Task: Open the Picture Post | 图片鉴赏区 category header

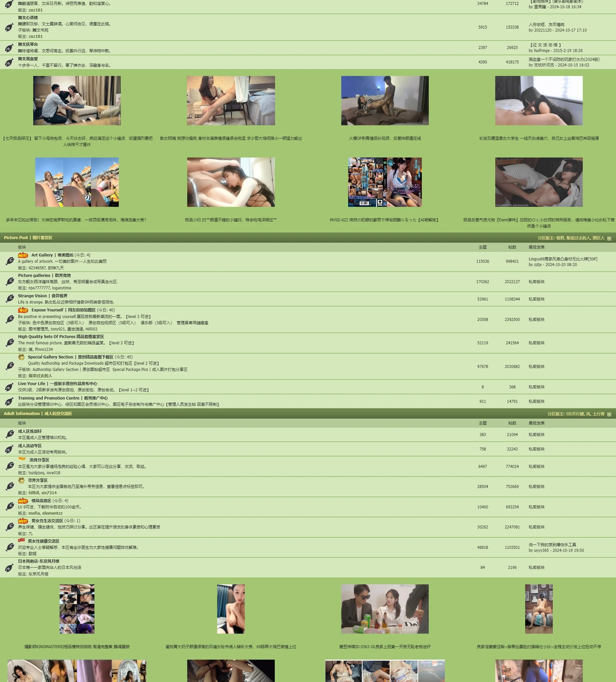Action: click(x=28, y=238)
